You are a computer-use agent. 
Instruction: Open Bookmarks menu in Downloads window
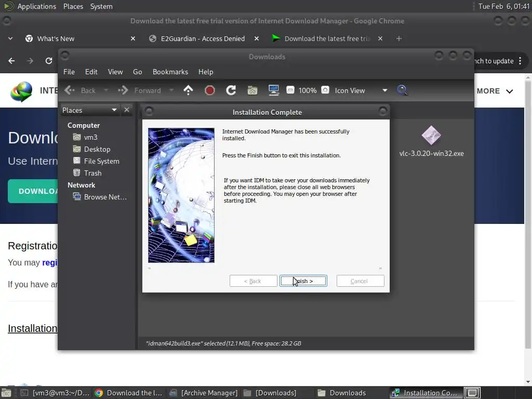click(x=170, y=72)
